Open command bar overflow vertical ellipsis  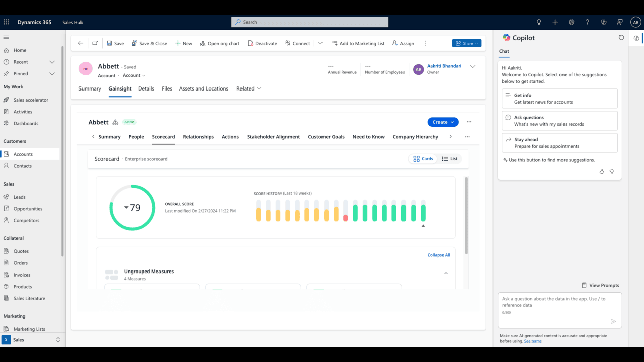point(425,43)
